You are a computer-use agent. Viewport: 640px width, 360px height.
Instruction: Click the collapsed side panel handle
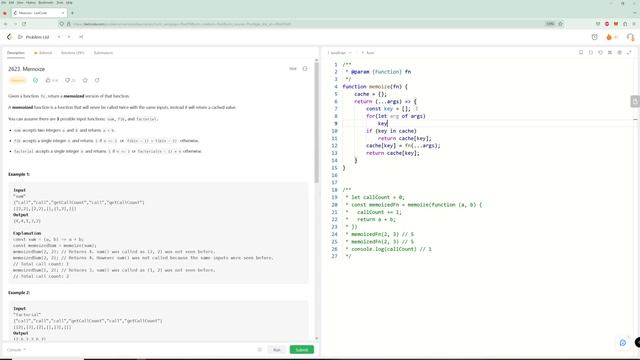pyautogui.click(x=635, y=101)
